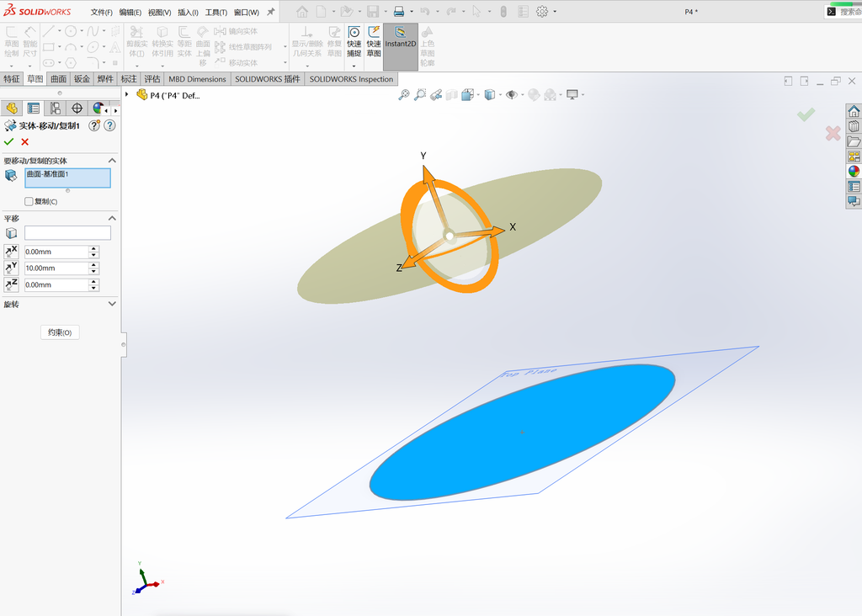Open the ConfigurationManager tab icon
862x616 pixels.
click(x=55, y=109)
